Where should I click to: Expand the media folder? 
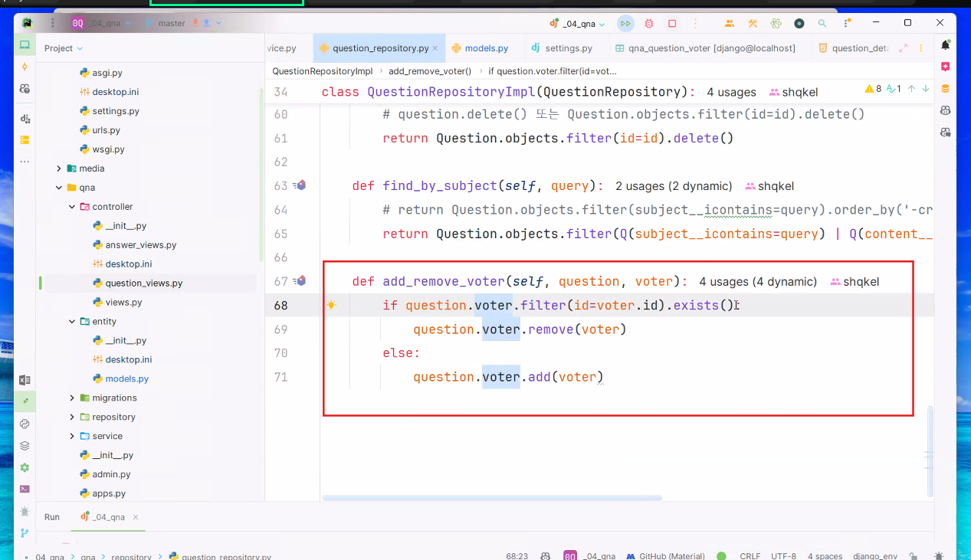[59, 169]
